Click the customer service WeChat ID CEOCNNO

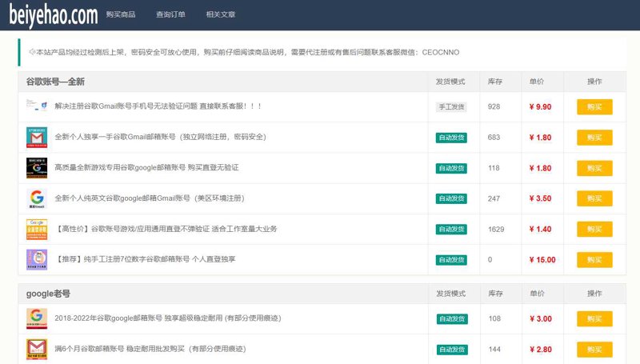(441, 52)
